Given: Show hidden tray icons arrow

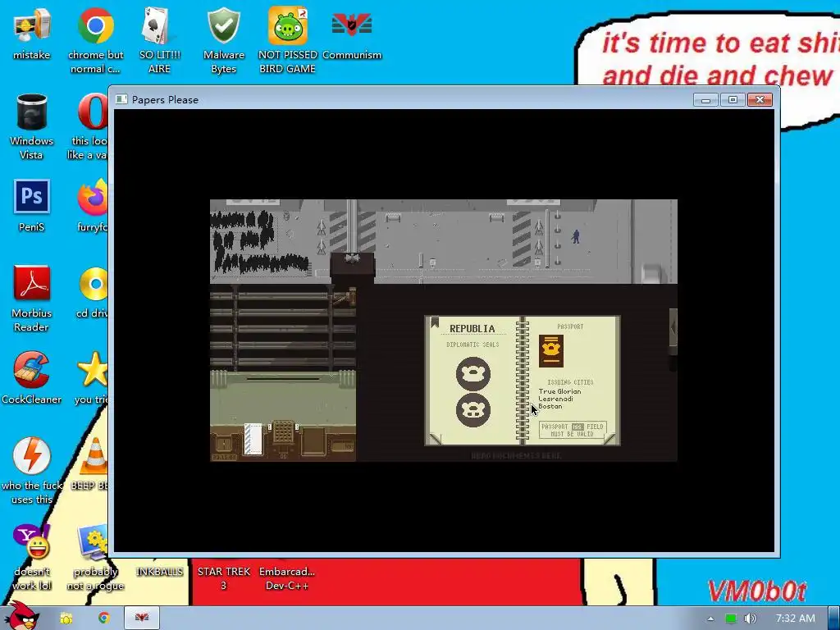Looking at the screenshot, I should (710, 619).
